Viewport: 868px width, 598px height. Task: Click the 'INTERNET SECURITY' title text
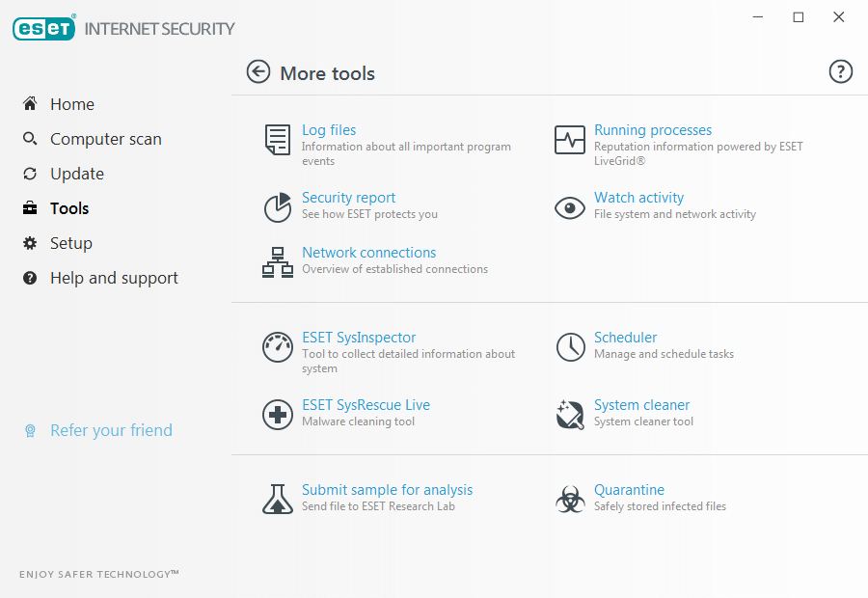159,29
